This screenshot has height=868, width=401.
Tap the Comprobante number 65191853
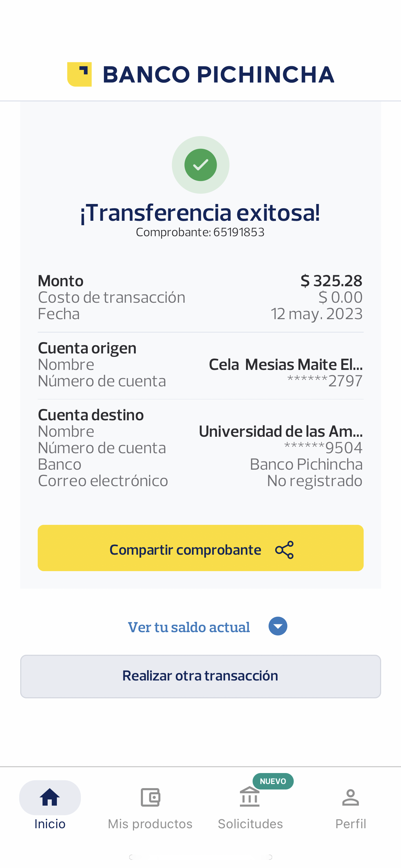(x=239, y=232)
